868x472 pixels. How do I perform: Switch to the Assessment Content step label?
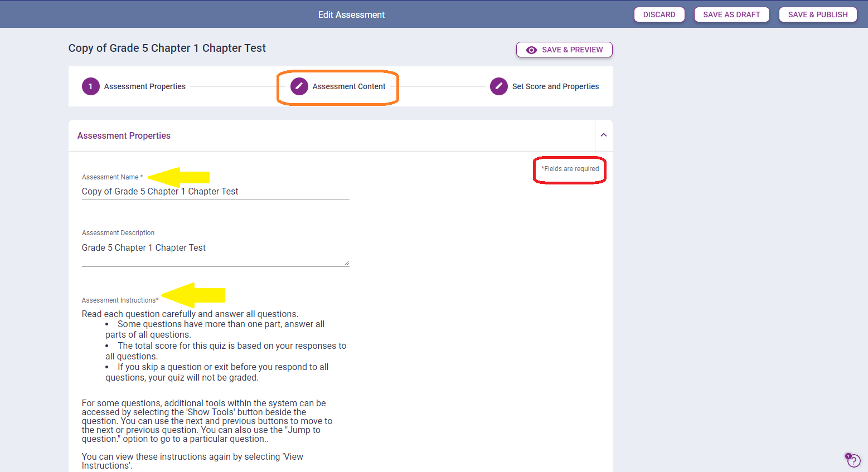pyautogui.click(x=348, y=86)
